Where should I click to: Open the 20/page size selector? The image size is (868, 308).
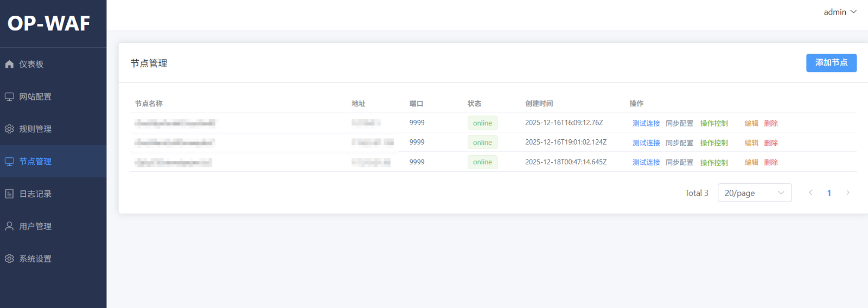(754, 193)
